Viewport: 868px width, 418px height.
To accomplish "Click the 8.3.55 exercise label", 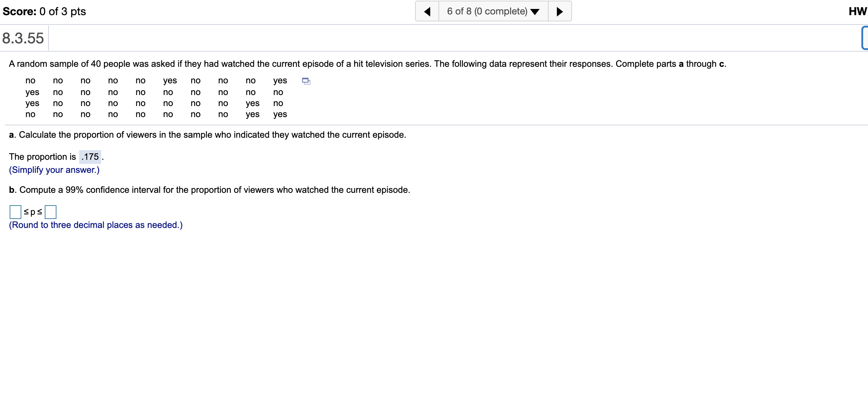I will point(23,38).
